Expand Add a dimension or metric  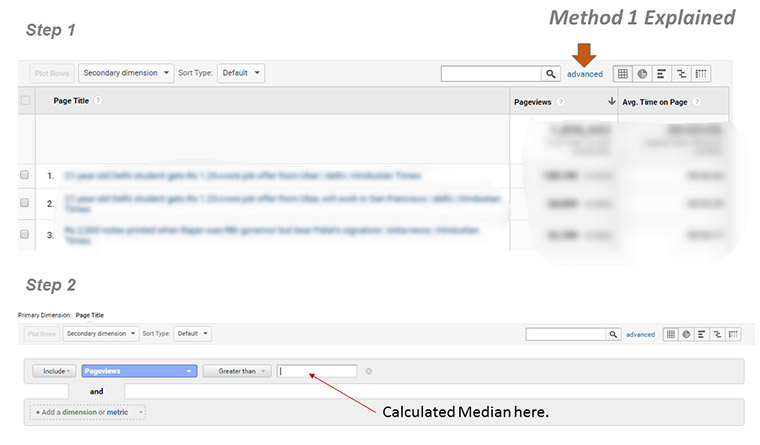pyautogui.click(x=87, y=412)
